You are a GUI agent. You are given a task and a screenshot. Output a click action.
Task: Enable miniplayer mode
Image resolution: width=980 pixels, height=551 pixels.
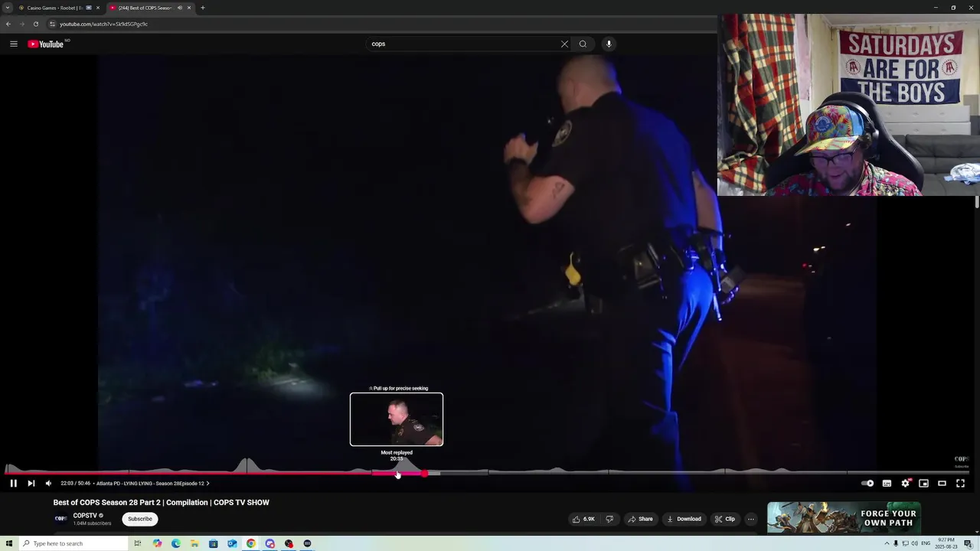(923, 483)
